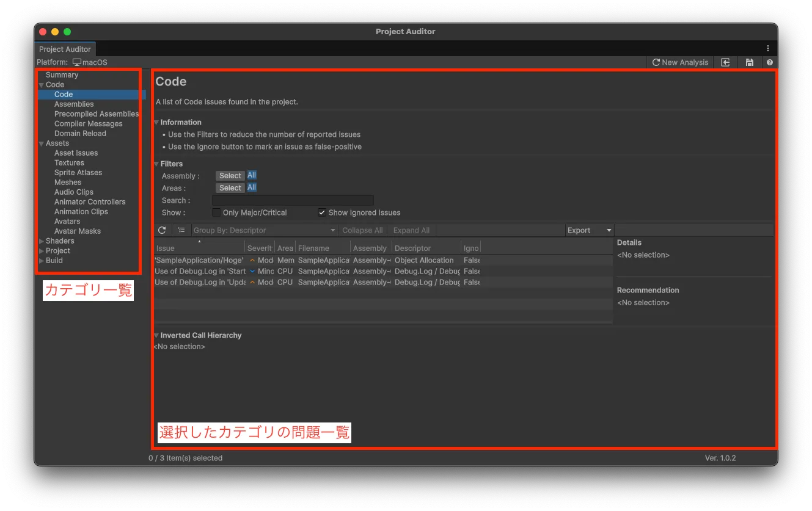Collapse the Filters section
The width and height of the screenshot is (812, 511).
[x=157, y=164]
